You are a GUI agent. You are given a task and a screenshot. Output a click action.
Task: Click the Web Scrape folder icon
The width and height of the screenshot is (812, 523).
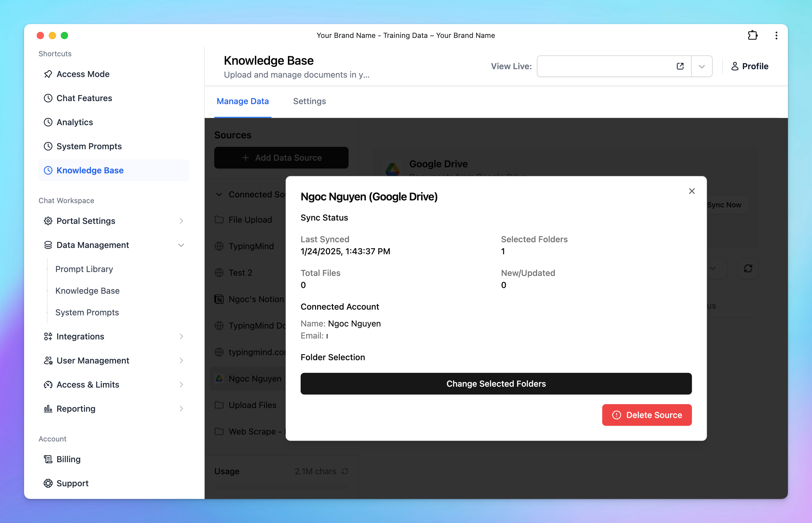219,432
